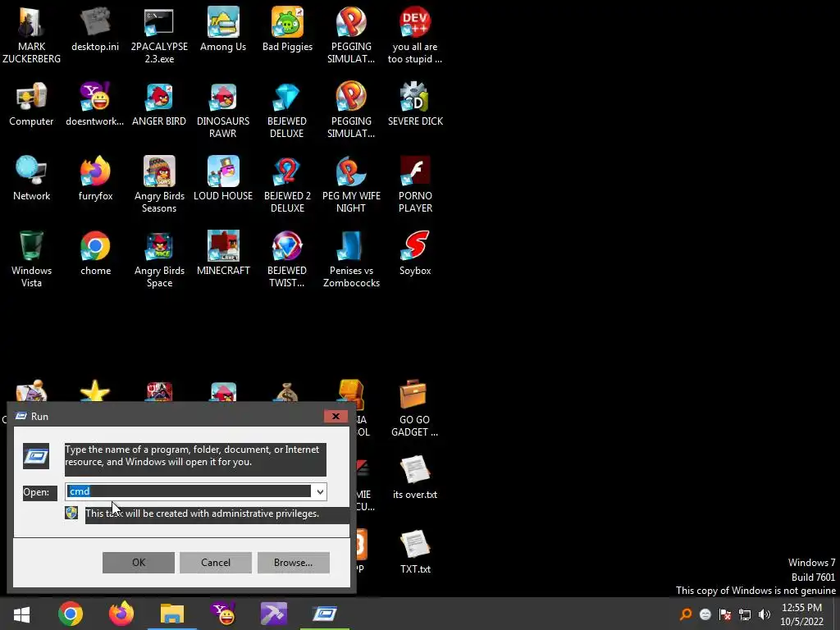Click the Run taskbar button
840x630 pixels.
pos(325,614)
